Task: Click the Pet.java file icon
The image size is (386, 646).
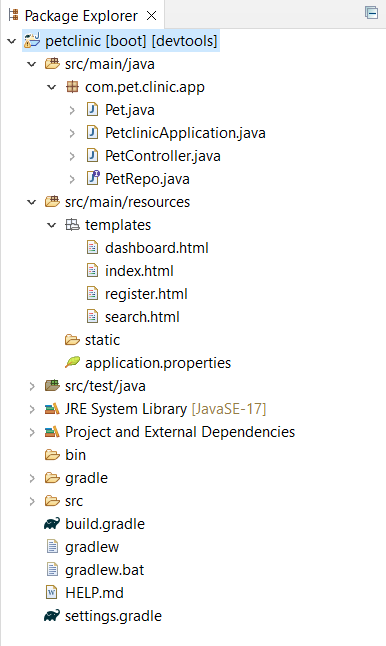Action: pos(92,110)
